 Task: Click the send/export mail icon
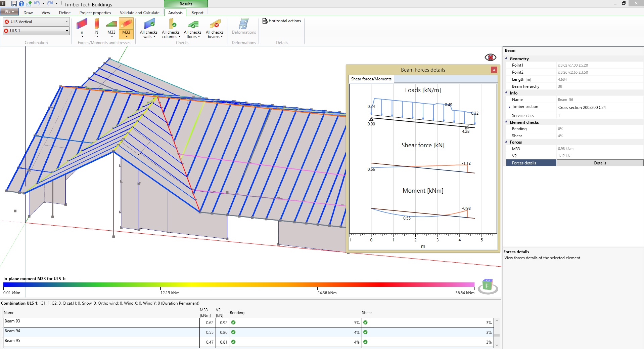[29, 4]
